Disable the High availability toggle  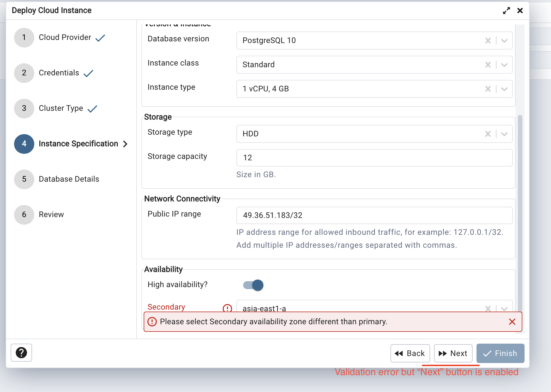(x=253, y=285)
